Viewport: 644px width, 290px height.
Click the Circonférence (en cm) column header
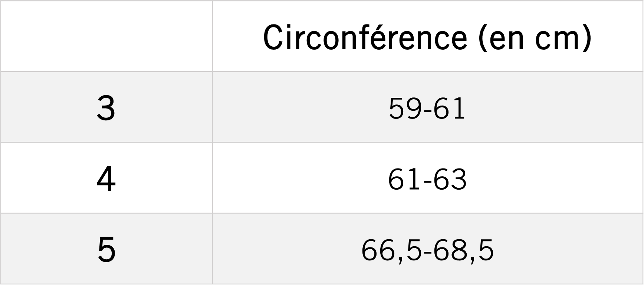(427, 37)
